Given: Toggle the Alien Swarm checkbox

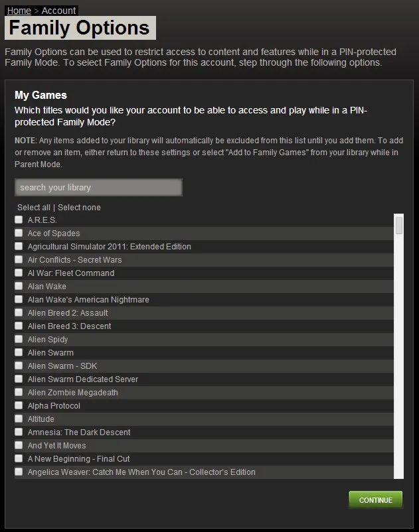Looking at the screenshot, I should coord(19,352).
